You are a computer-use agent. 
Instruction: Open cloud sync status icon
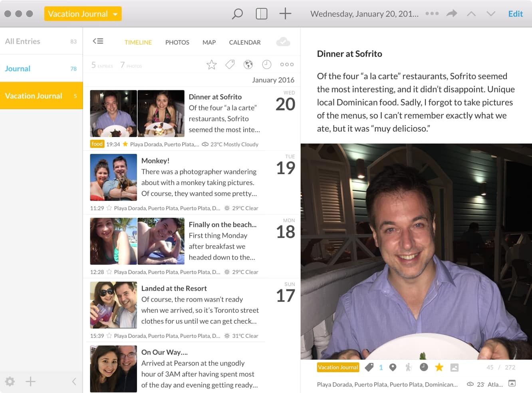coord(283,42)
